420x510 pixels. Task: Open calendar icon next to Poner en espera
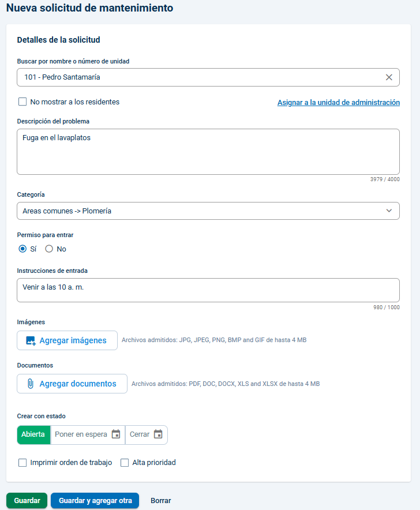(116, 434)
